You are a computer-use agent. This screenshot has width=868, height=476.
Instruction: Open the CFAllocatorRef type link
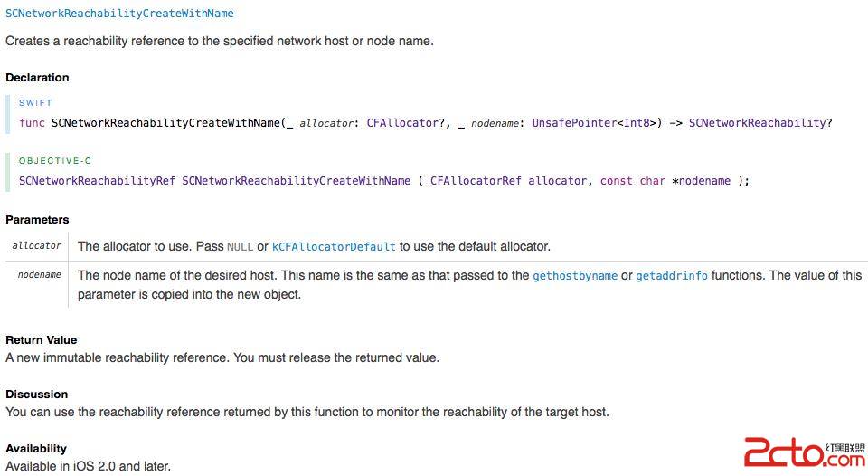(476, 181)
